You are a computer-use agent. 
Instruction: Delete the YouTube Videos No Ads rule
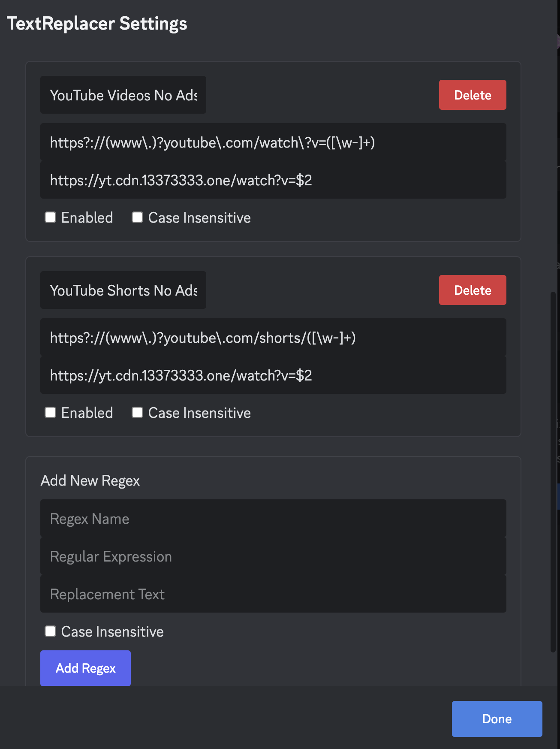pyautogui.click(x=473, y=95)
